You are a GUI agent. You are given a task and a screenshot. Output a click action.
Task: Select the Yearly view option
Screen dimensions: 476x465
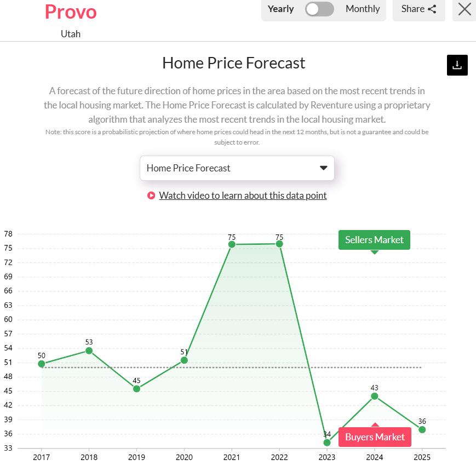point(281,9)
